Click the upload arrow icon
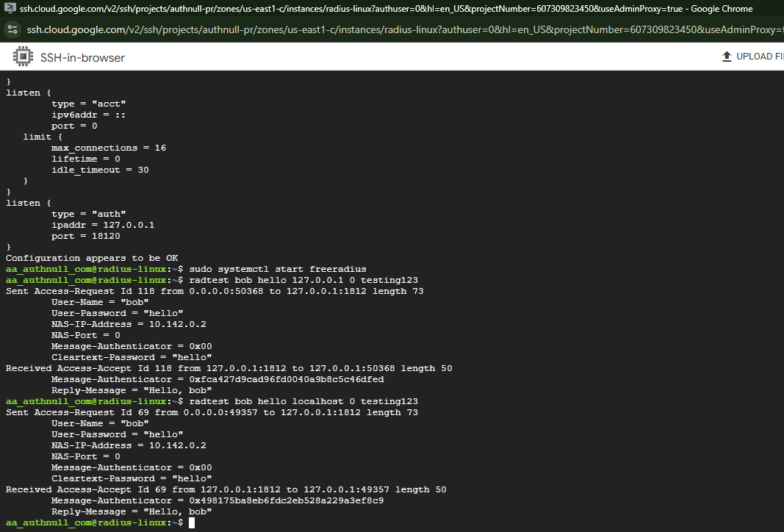This screenshot has width=784, height=532. click(x=727, y=57)
